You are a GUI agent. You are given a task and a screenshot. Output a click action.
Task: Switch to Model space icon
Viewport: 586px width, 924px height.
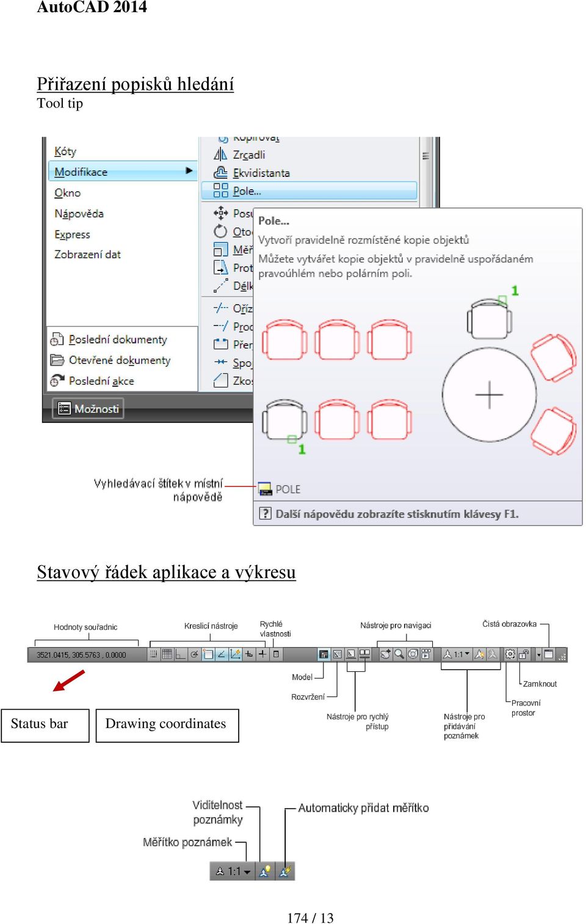click(324, 654)
